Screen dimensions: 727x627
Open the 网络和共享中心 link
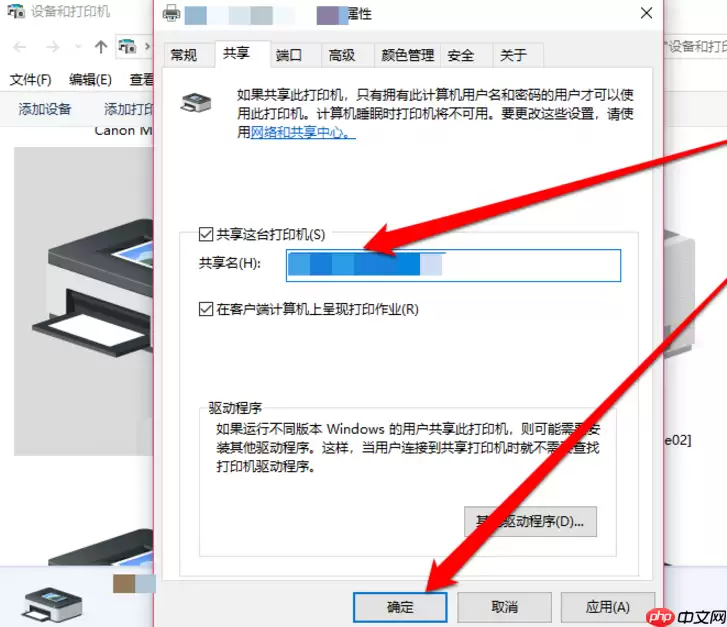(x=303, y=132)
